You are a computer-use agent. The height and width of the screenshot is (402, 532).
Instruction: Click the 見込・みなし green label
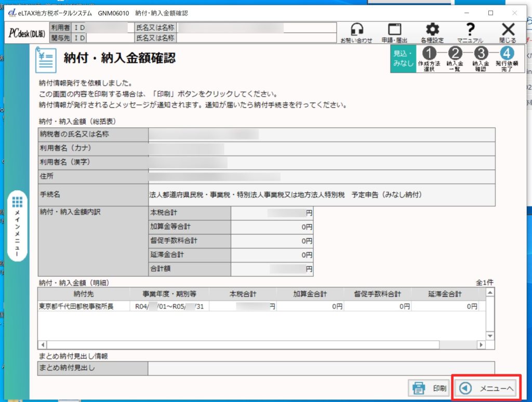click(x=403, y=58)
